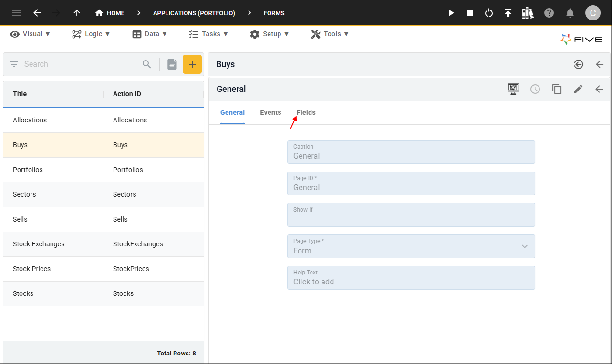The image size is (612, 364).
Task: Click the clock icon in General header
Action: pos(535,89)
